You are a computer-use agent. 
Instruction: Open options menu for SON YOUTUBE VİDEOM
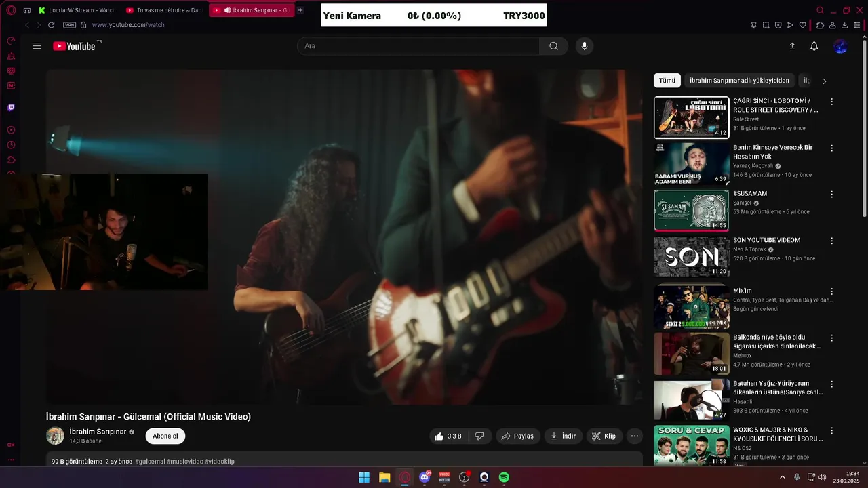point(832,241)
